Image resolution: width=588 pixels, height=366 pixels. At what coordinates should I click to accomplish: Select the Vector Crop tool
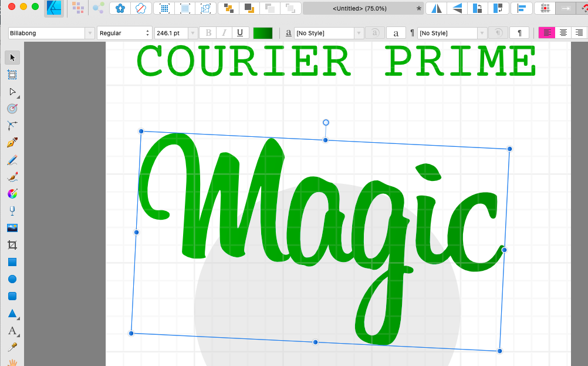pyautogui.click(x=12, y=245)
